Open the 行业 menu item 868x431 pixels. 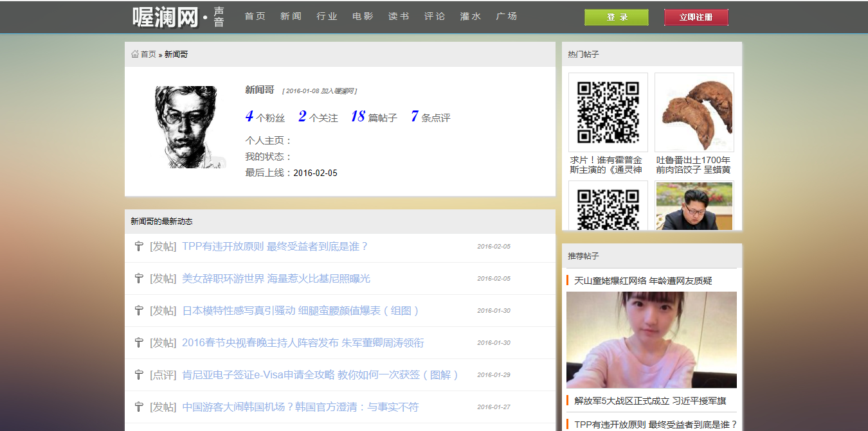click(x=327, y=16)
